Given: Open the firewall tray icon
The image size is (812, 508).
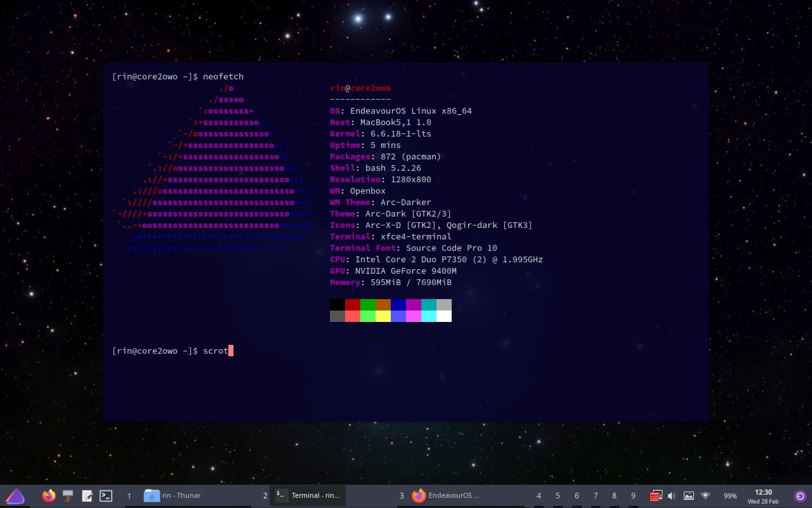Looking at the screenshot, I should click(656, 496).
